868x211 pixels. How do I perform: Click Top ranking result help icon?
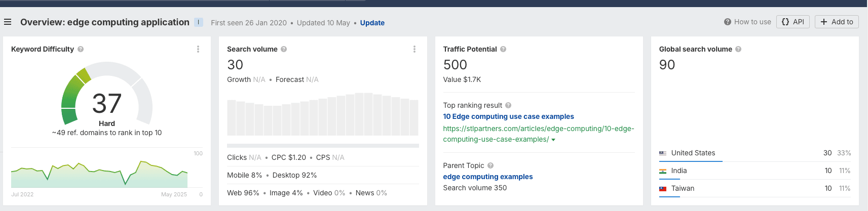click(508, 105)
